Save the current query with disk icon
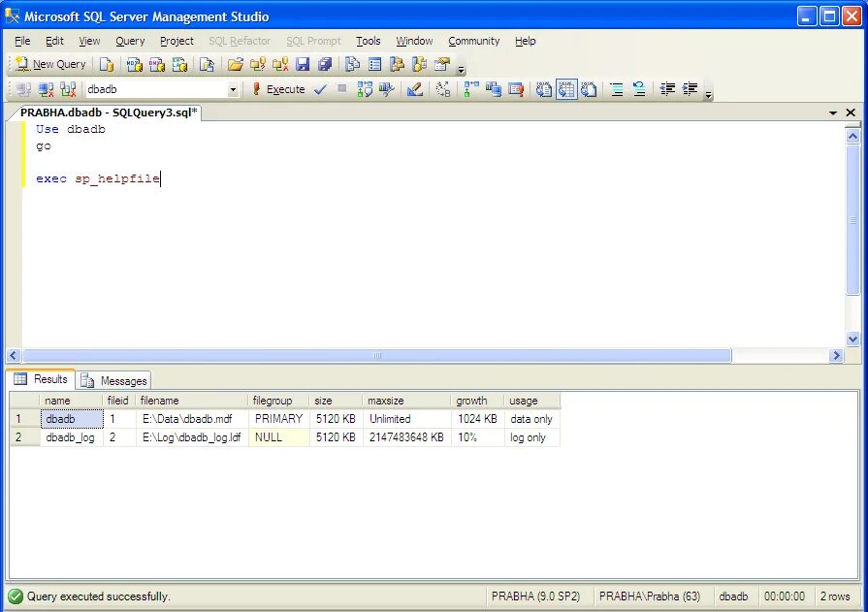This screenshot has height=612, width=868. [x=303, y=64]
